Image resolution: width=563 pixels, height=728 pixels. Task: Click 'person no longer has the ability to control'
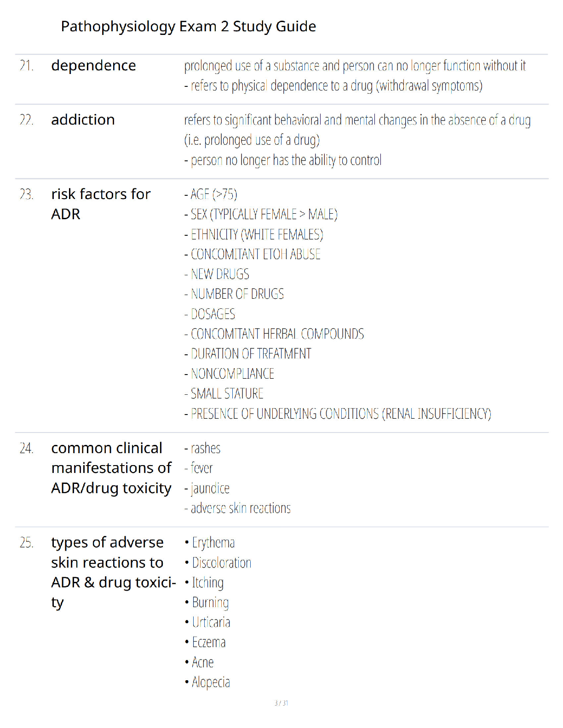point(283,160)
